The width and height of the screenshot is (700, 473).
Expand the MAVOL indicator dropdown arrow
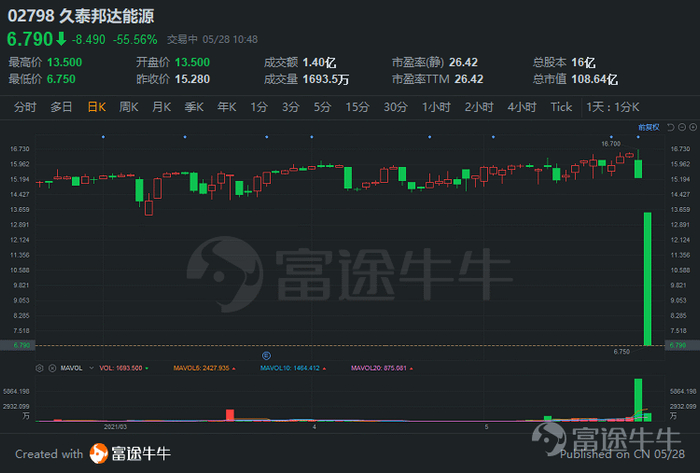tap(92, 368)
